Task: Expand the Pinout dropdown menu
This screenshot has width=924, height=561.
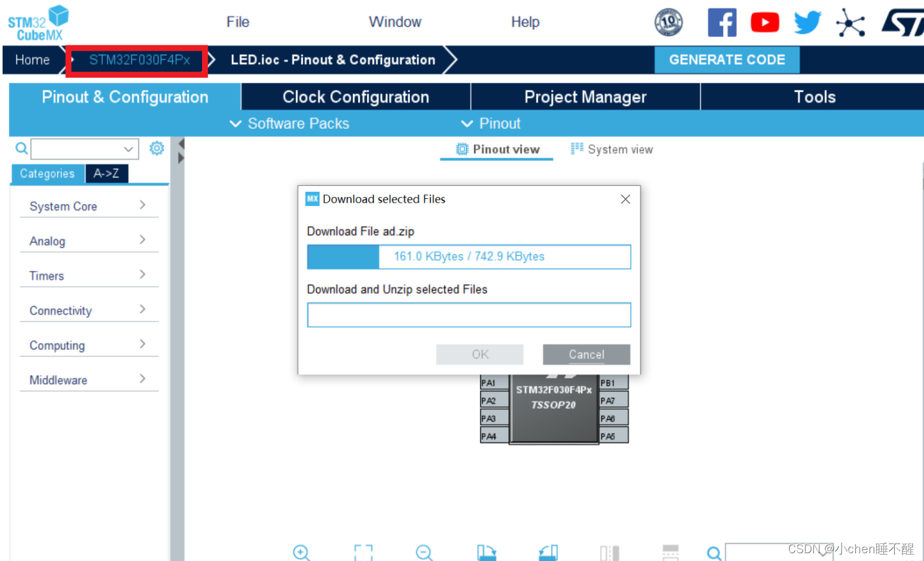Action: point(490,124)
